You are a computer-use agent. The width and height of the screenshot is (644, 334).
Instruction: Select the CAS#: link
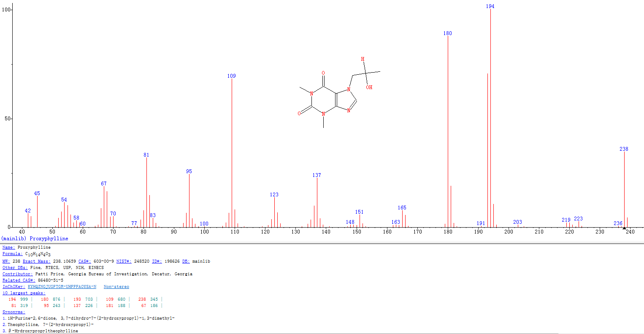(x=84, y=261)
